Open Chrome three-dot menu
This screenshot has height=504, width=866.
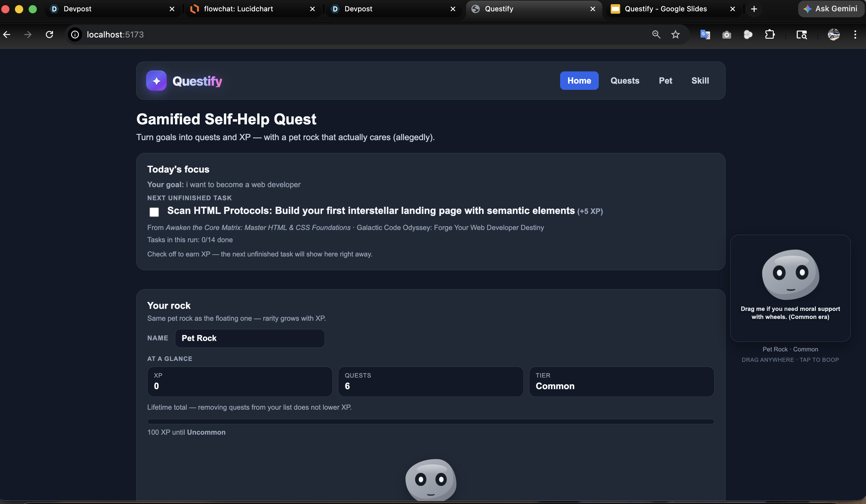click(855, 35)
